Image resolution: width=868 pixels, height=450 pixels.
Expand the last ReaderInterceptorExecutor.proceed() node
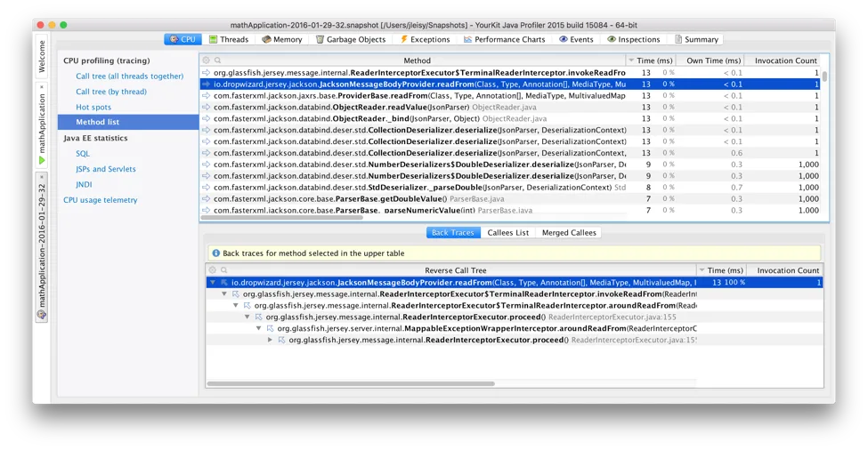270,340
